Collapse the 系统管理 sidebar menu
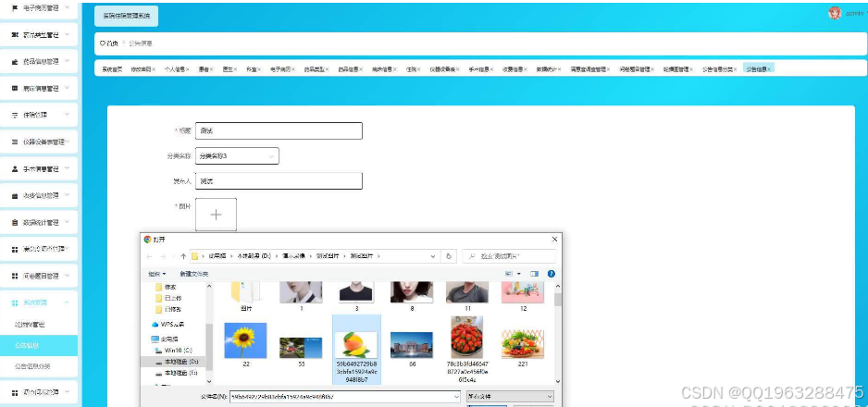The width and height of the screenshot is (868, 407). tap(67, 302)
